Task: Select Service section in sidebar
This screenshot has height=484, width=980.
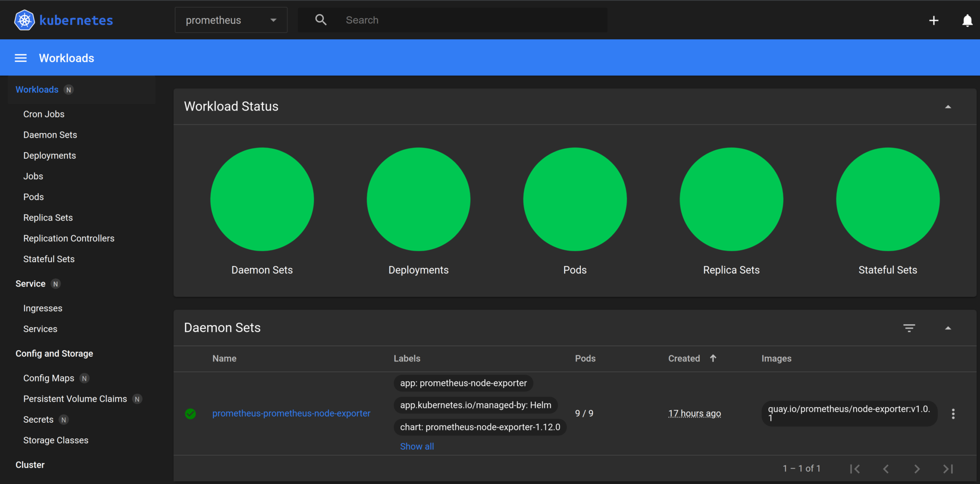Action: pos(30,284)
